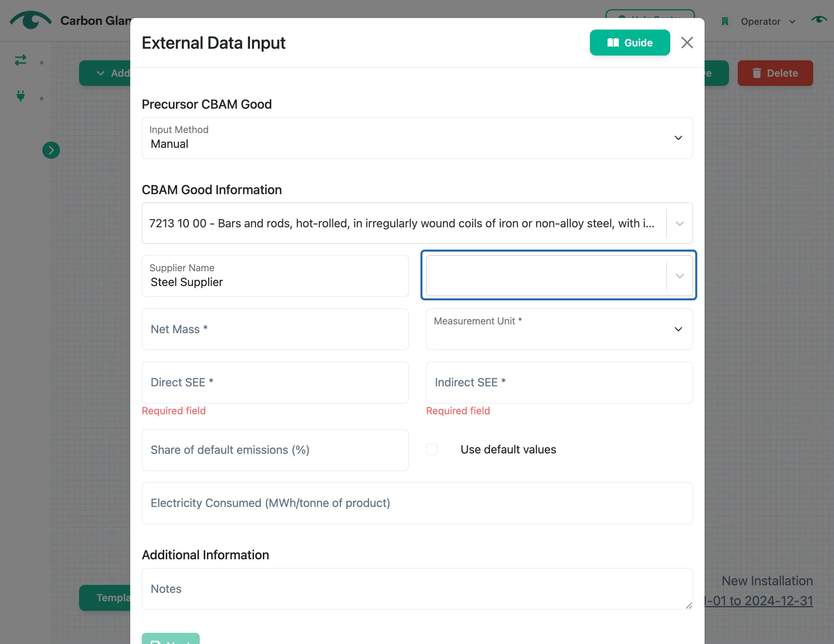
Task: Click the plug sidebar icon
Action: coord(21,96)
